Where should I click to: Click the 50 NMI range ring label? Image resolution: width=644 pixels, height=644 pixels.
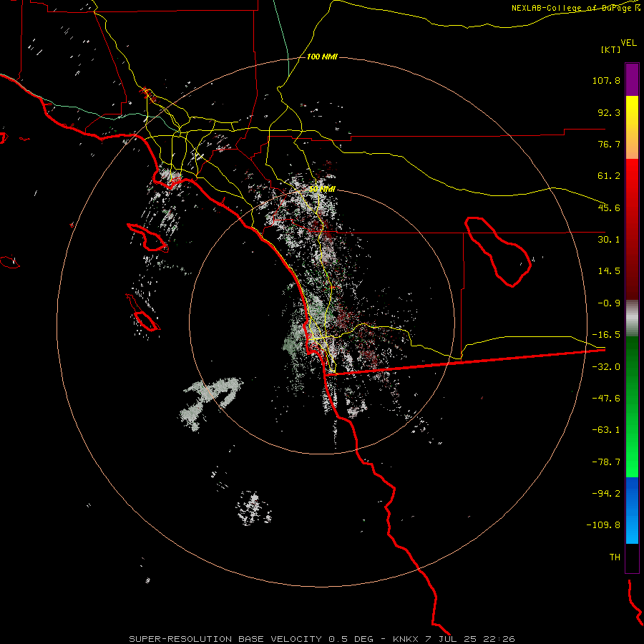[322, 189]
